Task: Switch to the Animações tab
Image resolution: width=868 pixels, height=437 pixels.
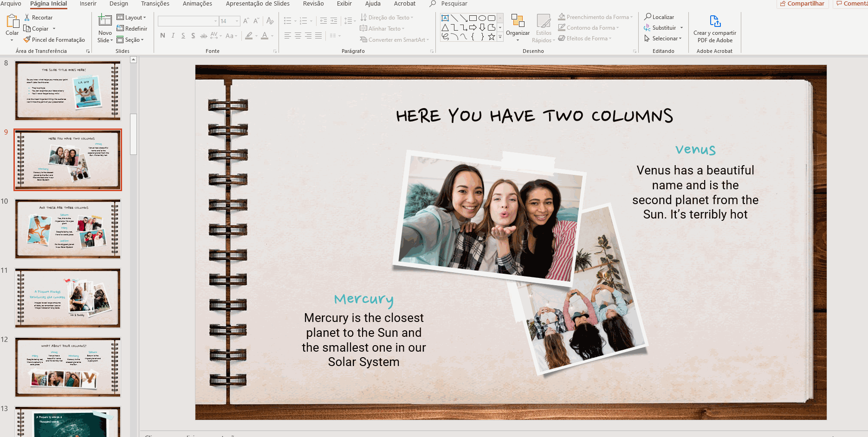Action: [197, 4]
